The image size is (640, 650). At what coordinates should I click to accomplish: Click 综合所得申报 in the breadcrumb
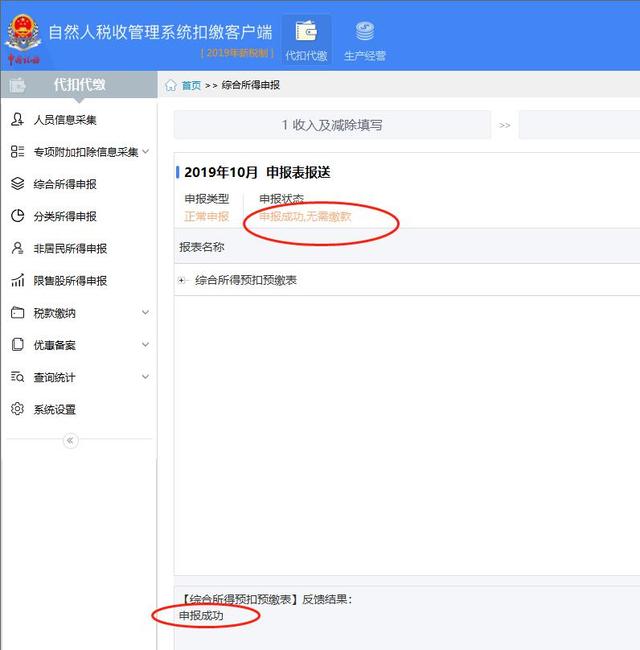[x=250, y=85]
